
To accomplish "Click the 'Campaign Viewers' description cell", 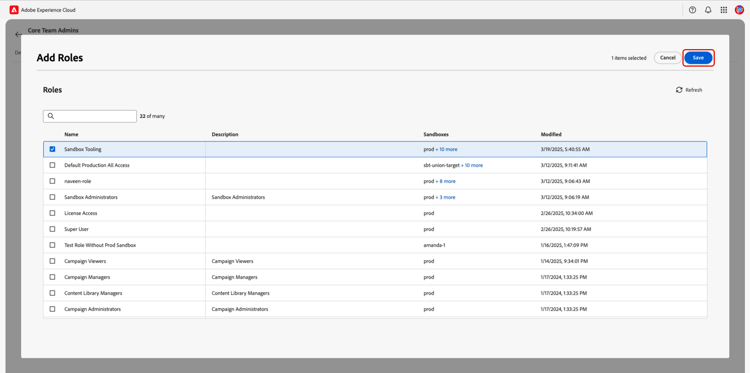I will pos(232,261).
